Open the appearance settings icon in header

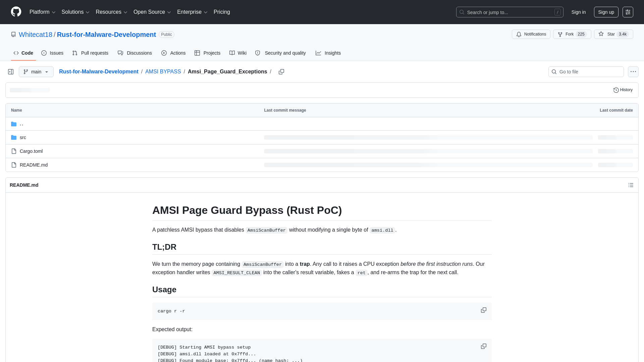click(x=628, y=12)
